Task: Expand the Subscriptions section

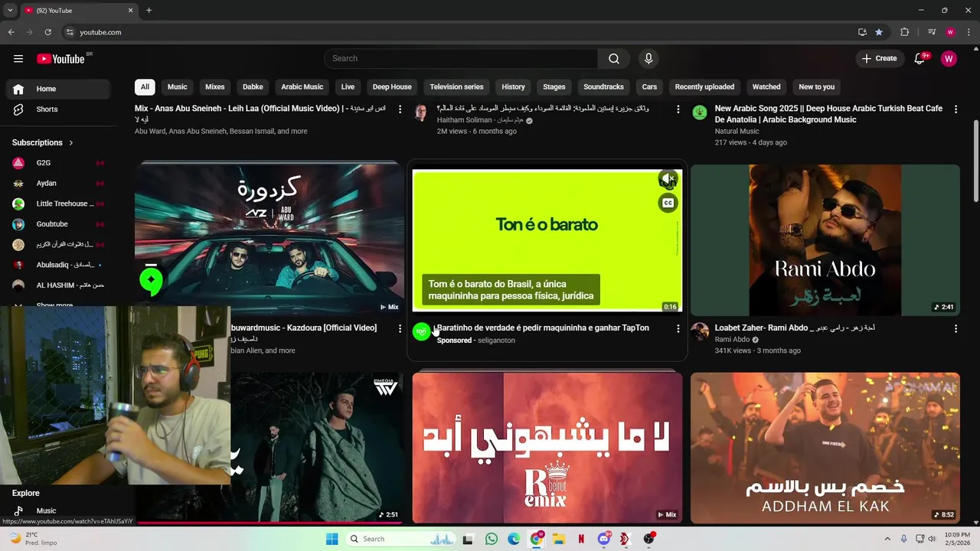Action: [43, 142]
